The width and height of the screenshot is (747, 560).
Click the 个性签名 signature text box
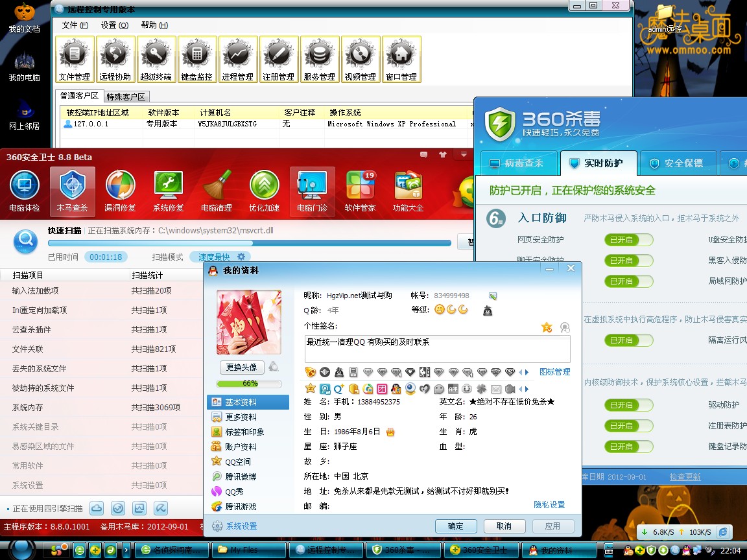[437, 349]
